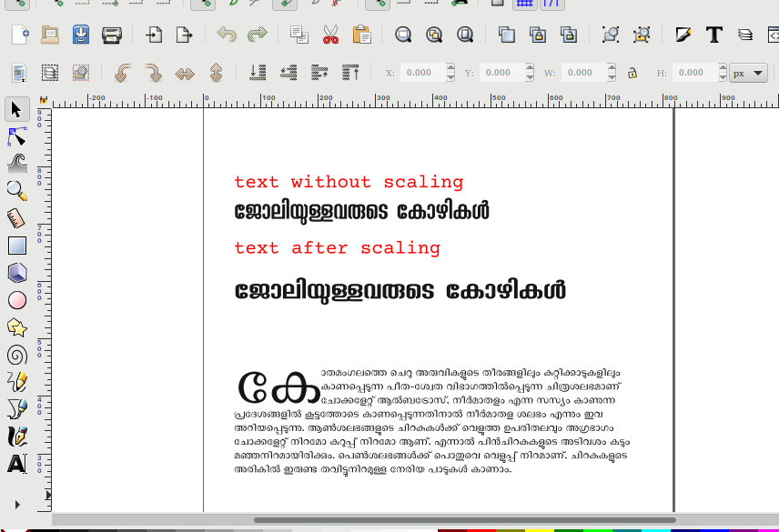Select the Zoom magnifier tool

pyautogui.click(x=16, y=190)
